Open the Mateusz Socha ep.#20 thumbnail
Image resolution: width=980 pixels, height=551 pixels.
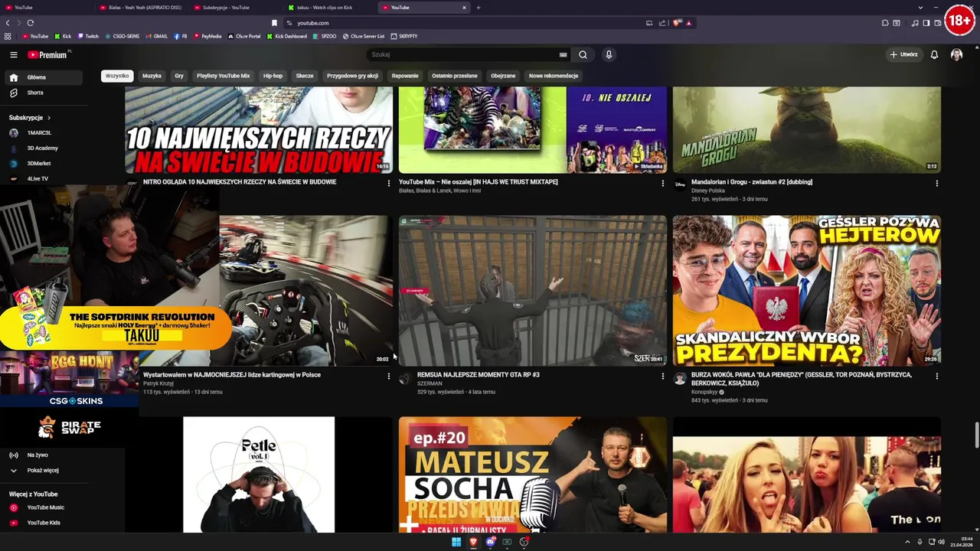click(533, 474)
